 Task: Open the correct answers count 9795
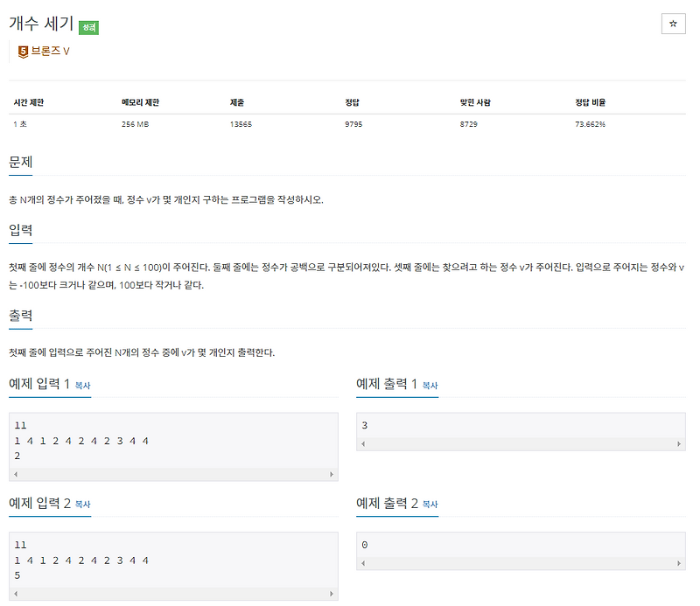(354, 123)
